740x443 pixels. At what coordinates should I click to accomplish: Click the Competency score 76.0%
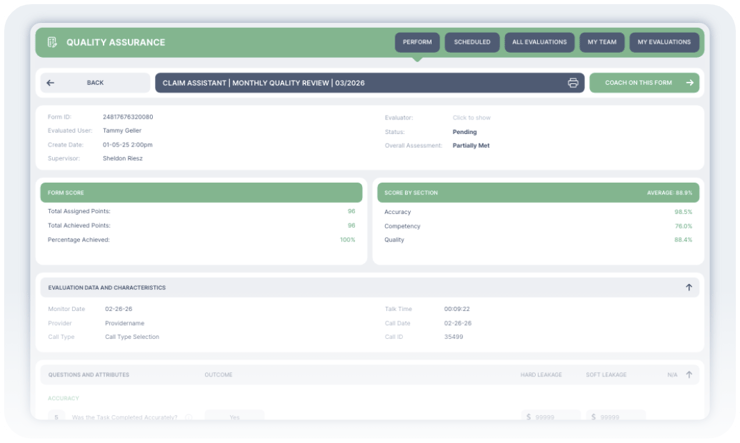coord(683,226)
